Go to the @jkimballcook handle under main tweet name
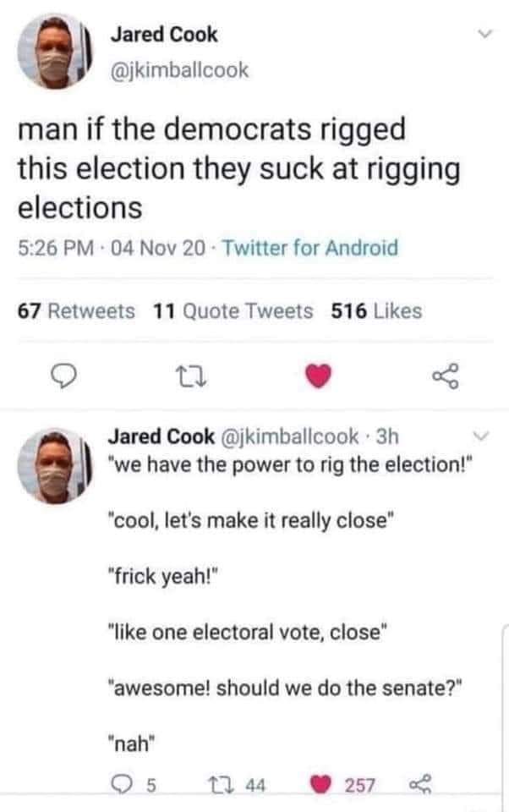Viewport: 509px width, 812px height. pos(180,70)
